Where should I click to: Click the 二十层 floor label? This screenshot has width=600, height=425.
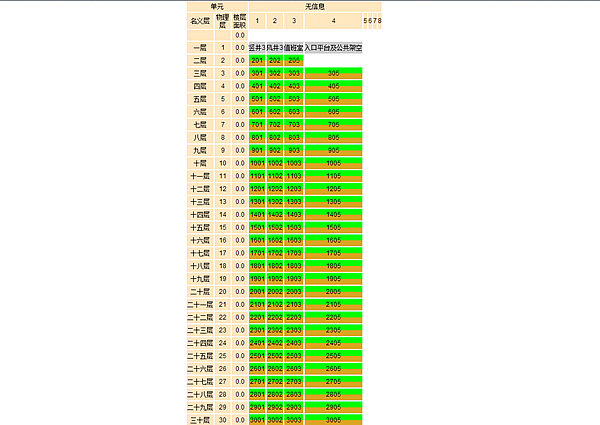pos(200,291)
